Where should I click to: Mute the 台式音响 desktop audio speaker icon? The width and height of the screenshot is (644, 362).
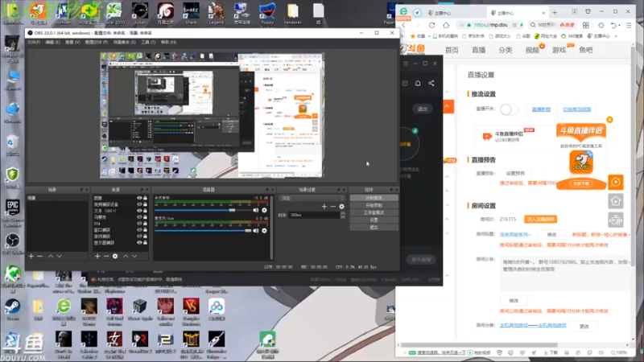tap(256, 210)
